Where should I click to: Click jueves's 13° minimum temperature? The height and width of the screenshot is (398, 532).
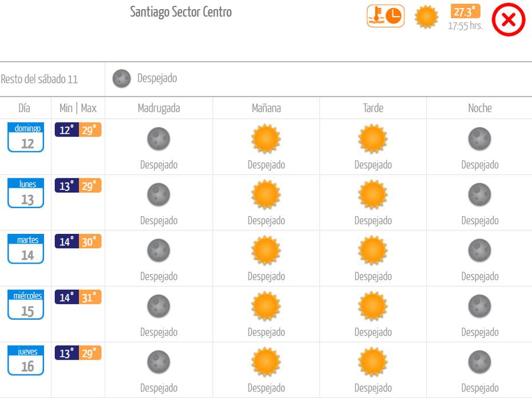(66, 353)
